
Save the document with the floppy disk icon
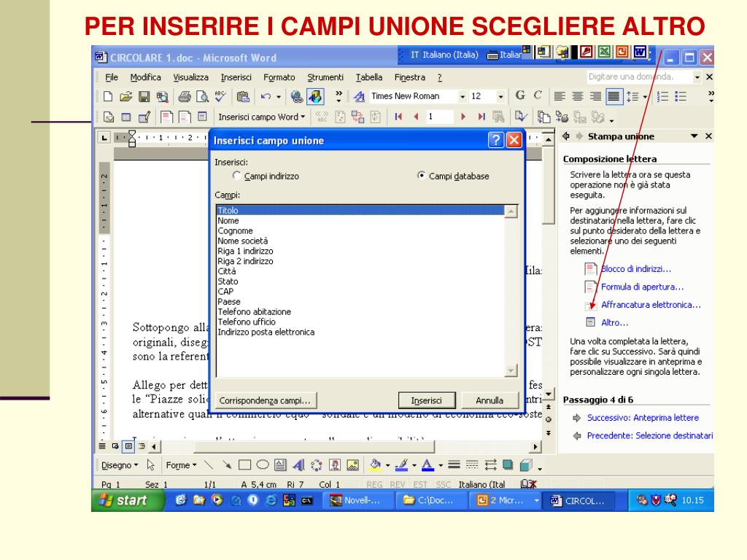click(x=144, y=97)
